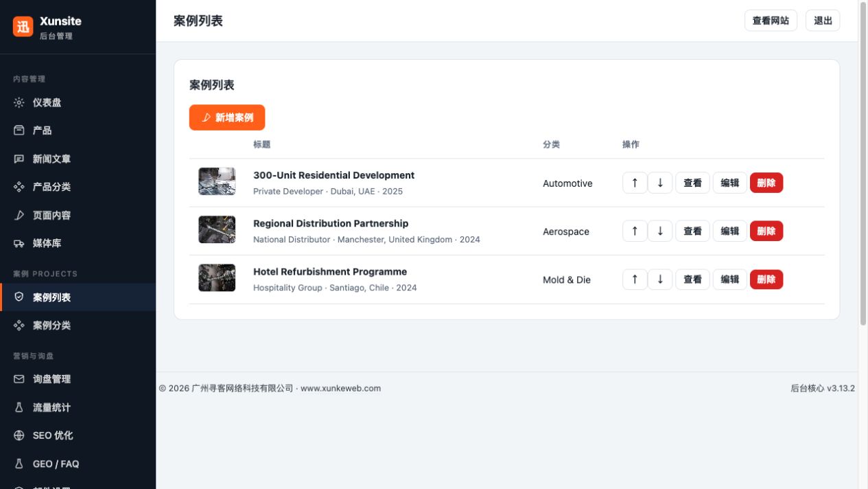Delete the 300-Unit Residential Development case
The width and height of the screenshot is (868, 489).
[766, 183]
